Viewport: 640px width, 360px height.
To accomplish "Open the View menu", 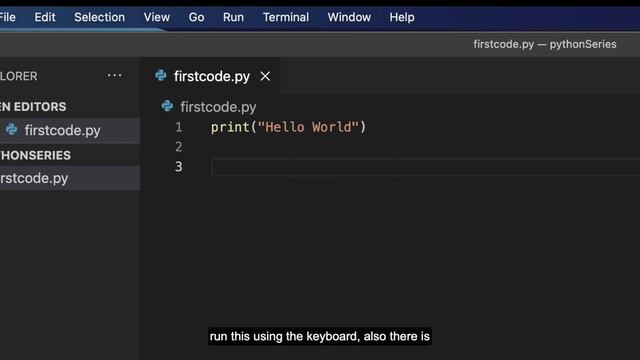I will (157, 17).
